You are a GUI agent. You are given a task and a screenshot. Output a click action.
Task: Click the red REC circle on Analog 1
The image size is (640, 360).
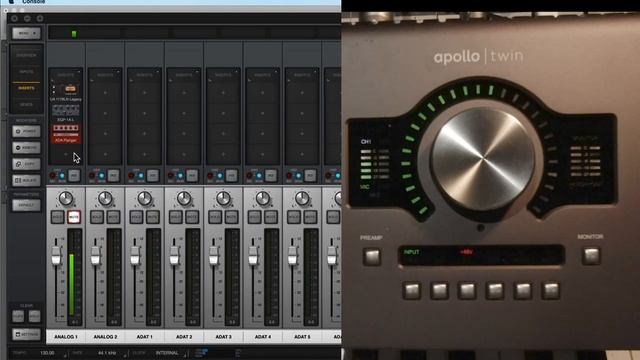[x=53, y=176]
